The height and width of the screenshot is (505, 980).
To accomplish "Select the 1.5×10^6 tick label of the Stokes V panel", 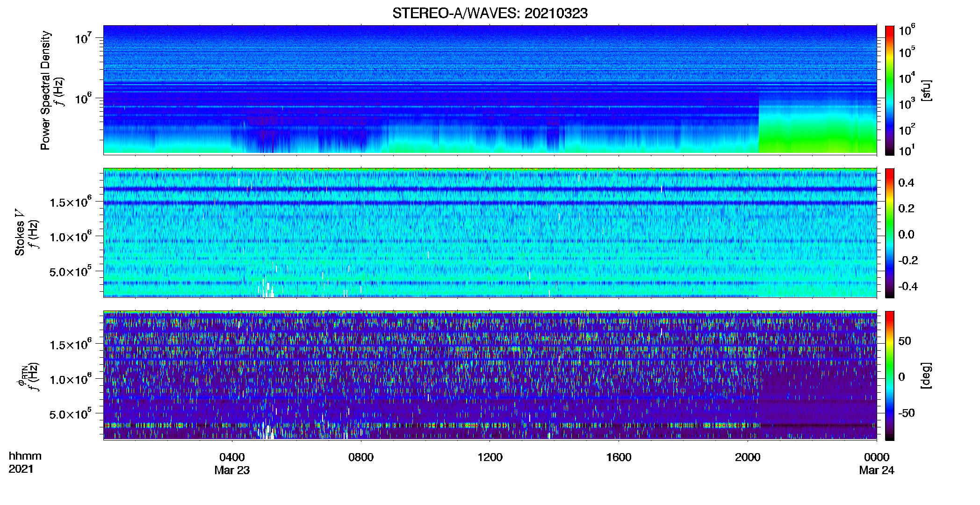I will pyautogui.click(x=71, y=202).
